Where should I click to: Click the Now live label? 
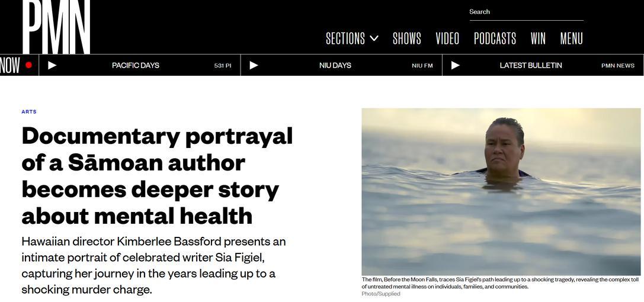pyautogui.click(x=10, y=65)
